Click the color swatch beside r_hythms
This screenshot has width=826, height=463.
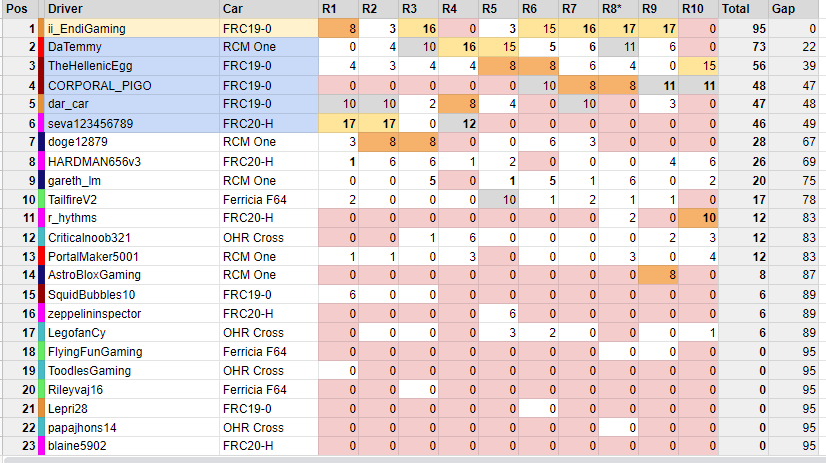click(41, 219)
